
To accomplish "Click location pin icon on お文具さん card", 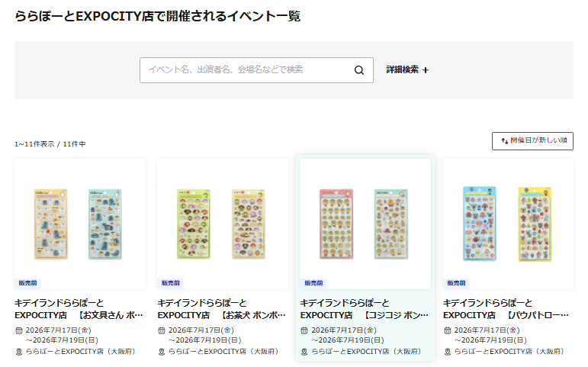I will [19, 352].
